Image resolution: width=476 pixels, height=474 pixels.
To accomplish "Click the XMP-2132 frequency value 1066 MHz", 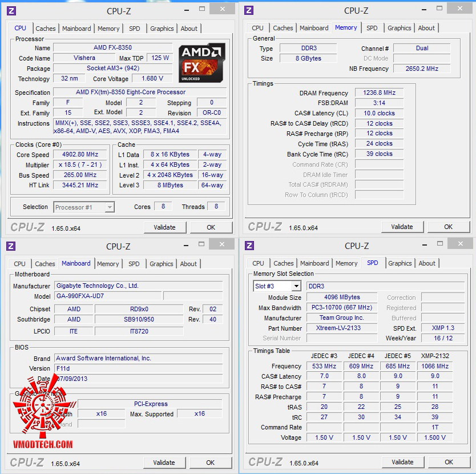I will [x=435, y=366].
